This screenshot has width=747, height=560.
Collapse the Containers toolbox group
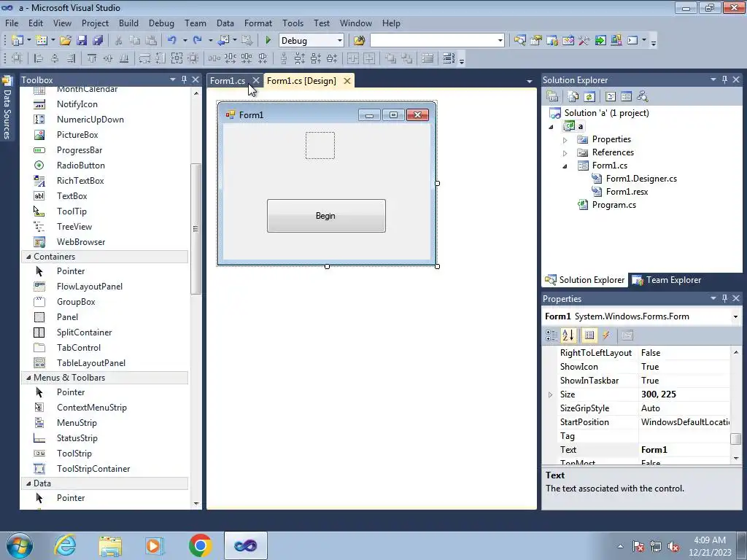coord(28,257)
